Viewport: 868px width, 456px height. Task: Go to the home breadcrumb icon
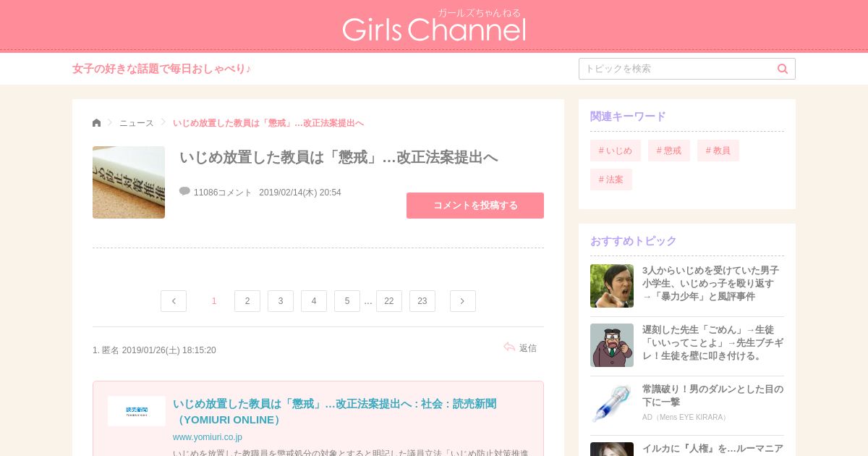(97, 123)
